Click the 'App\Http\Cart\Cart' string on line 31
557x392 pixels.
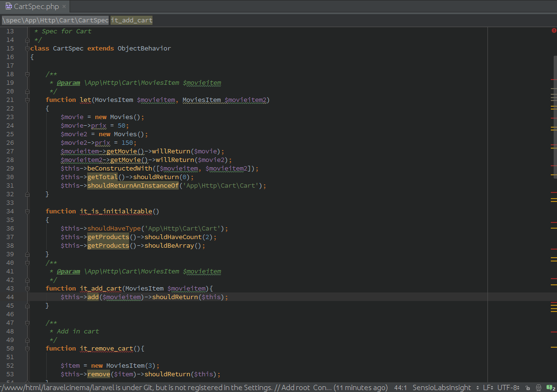221,185
